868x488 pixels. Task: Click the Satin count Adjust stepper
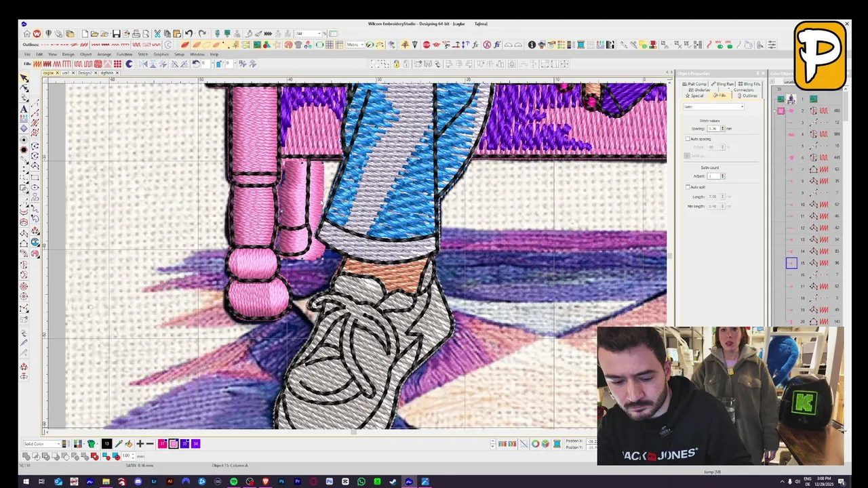(x=723, y=176)
